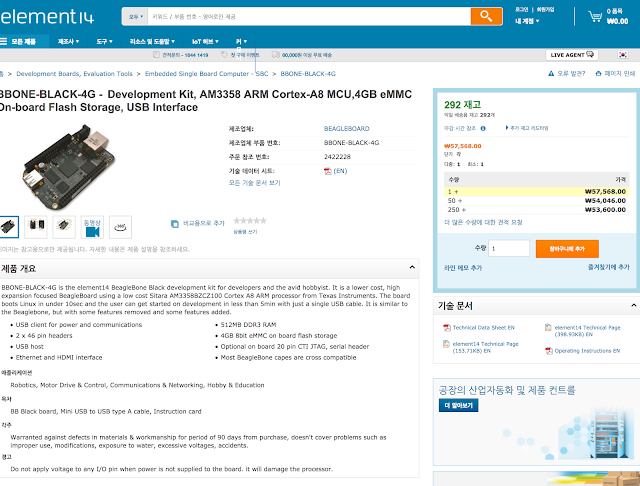The height and width of the screenshot is (486, 640).
Task: Open the shopping cart icon
Action: click(595, 17)
